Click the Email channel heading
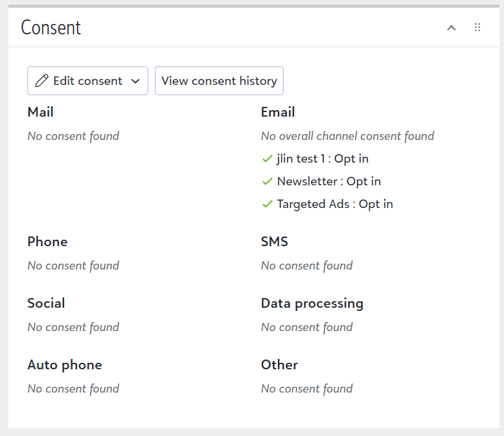 coord(278,112)
